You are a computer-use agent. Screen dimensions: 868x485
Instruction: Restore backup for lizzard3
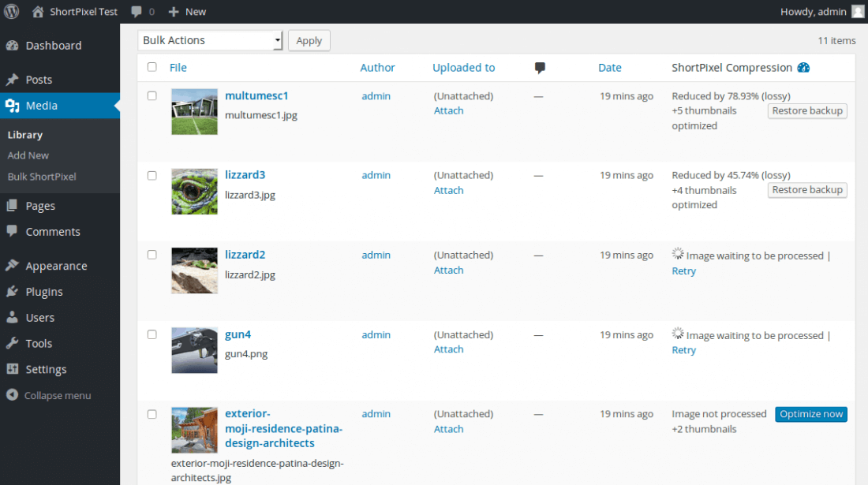click(807, 190)
